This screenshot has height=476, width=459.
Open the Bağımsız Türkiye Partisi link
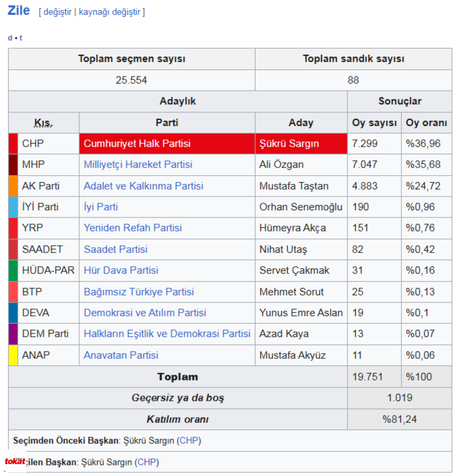click(139, 292)
